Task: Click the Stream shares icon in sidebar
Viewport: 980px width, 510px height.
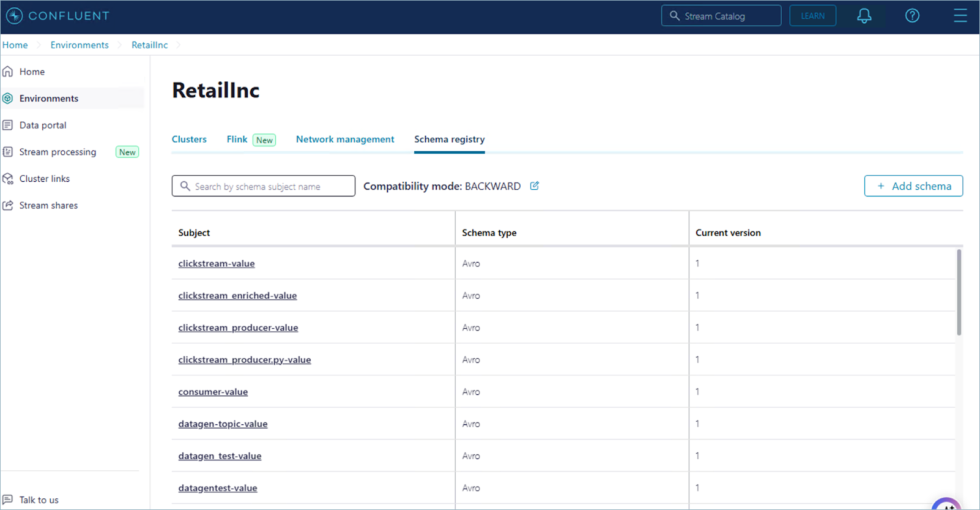Action: coord(8,206)
